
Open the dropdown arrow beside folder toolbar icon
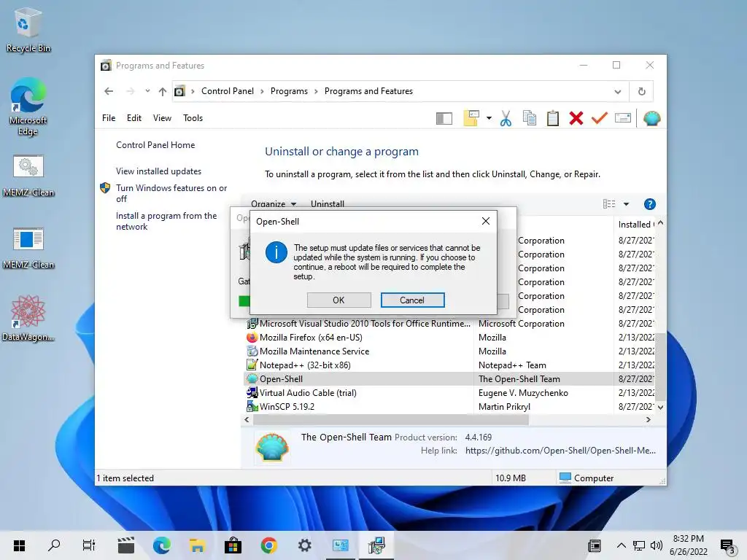[x=489, y=118]
